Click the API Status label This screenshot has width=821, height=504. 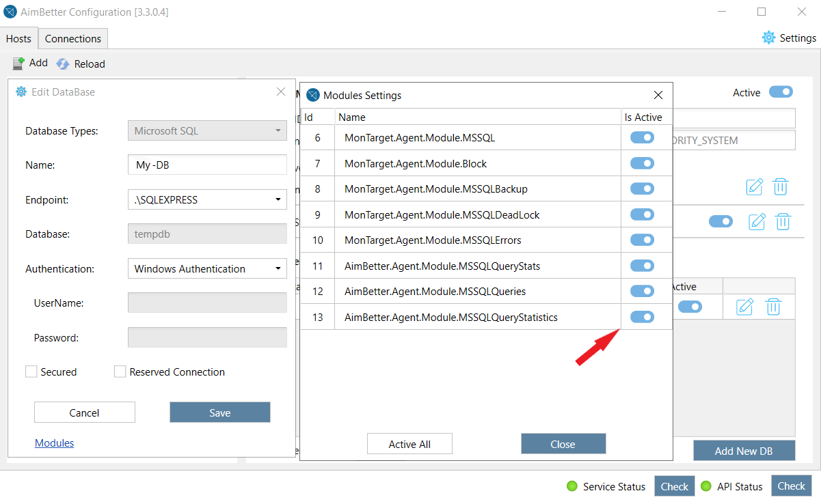point(740,487)
